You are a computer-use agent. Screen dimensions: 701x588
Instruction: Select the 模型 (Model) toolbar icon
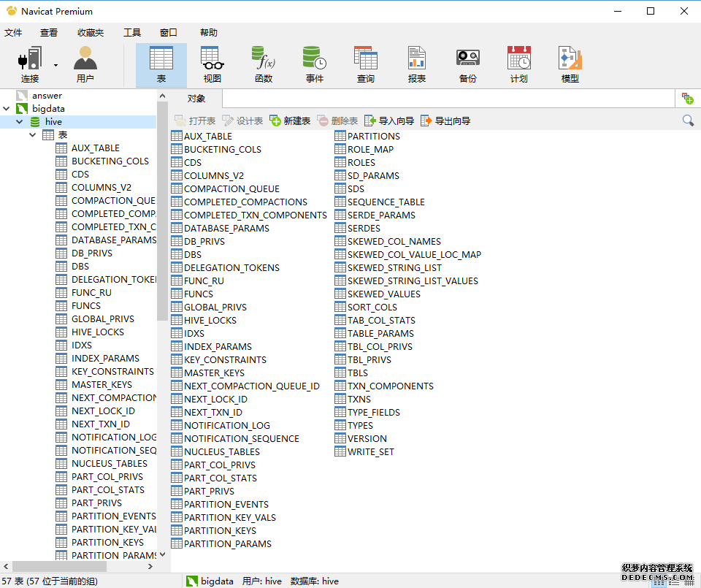tap(570, 64)
